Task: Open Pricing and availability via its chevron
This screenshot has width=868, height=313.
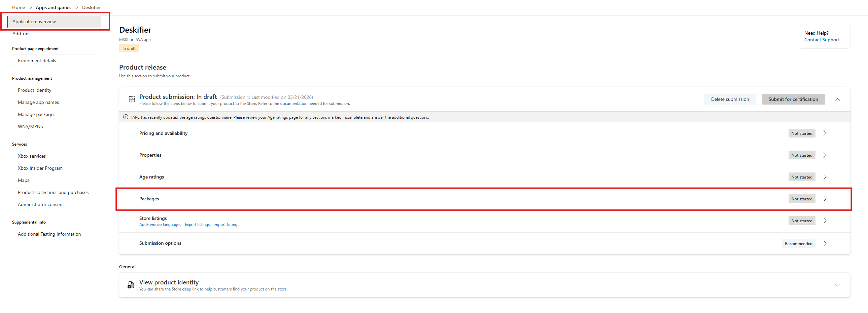Action: tap(825, 133)
